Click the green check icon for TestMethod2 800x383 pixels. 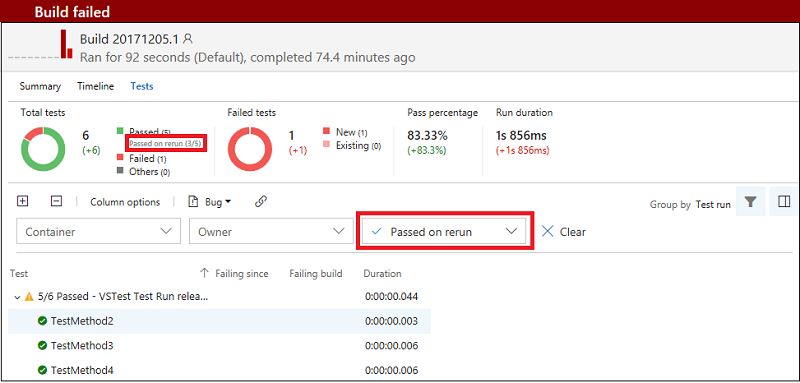(x=42, y=321)
